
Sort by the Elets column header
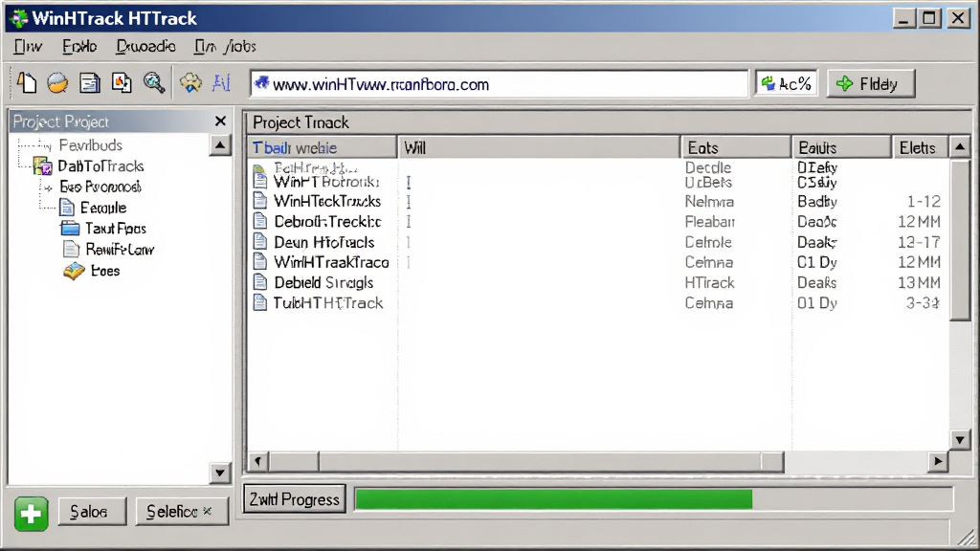pyautogui.click(x=920, y=147)
